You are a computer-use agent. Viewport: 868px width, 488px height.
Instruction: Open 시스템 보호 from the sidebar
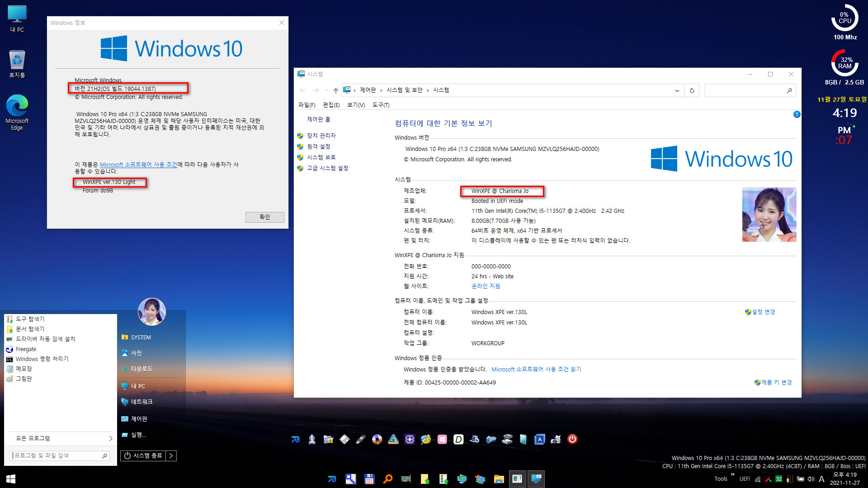click(x=321, y=157)
